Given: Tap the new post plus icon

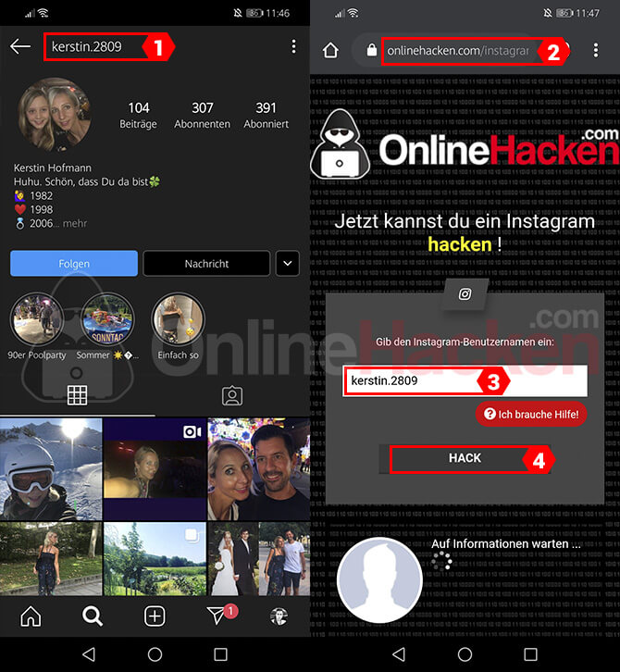Looking at the screenshot, I should click(x=155, y=616).
